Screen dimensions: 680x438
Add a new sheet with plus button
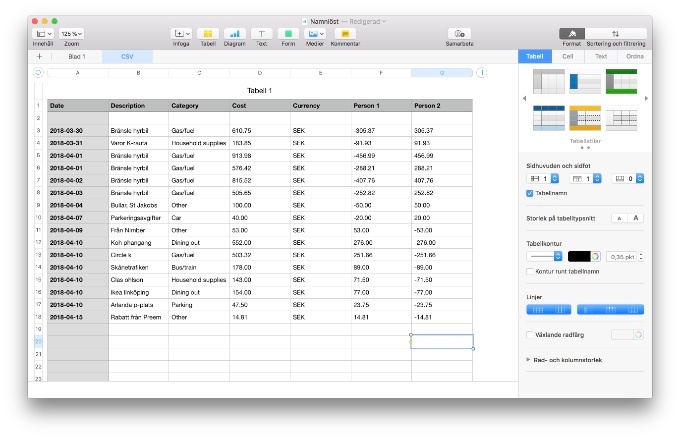[39, 57]
